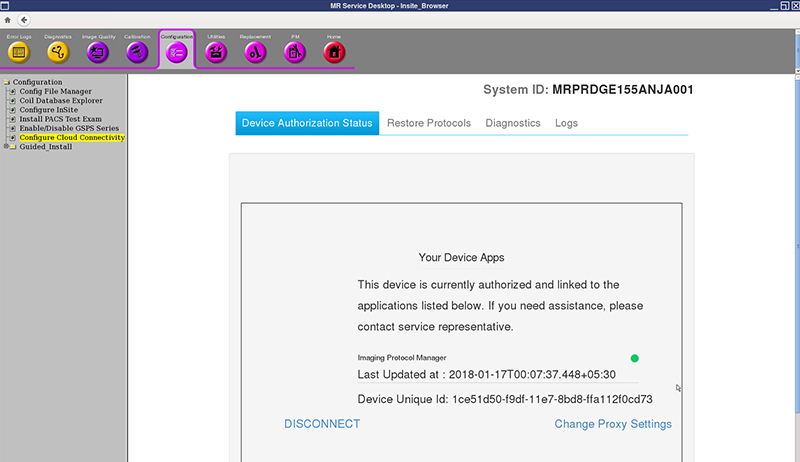800x462 pixels.
Task: Open Change Proxy Settings link
Action: coord(613,424)
